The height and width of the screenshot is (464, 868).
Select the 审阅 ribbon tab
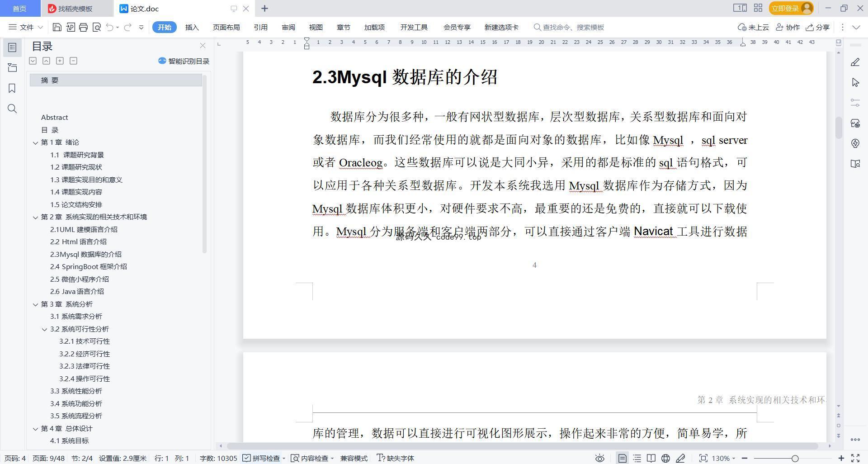(x=288, y=27)
